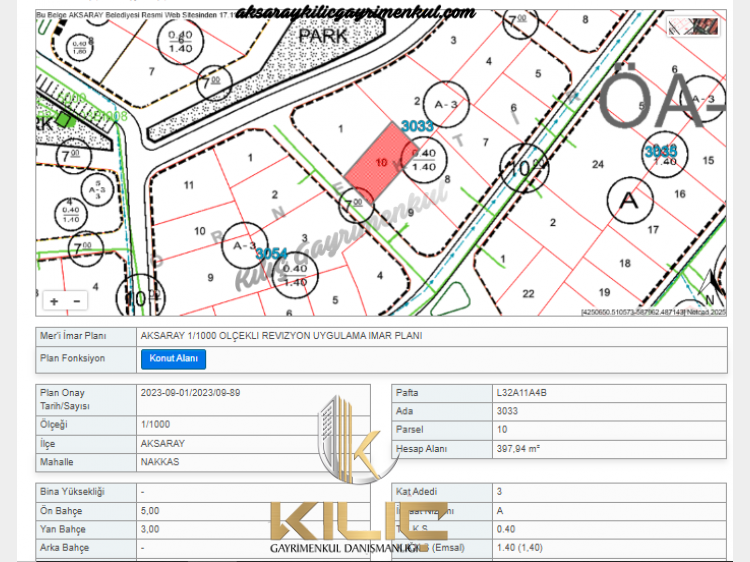Click the L32A11A4B Pafta value
The image size is (750, 562).
[x=522, y=393]
